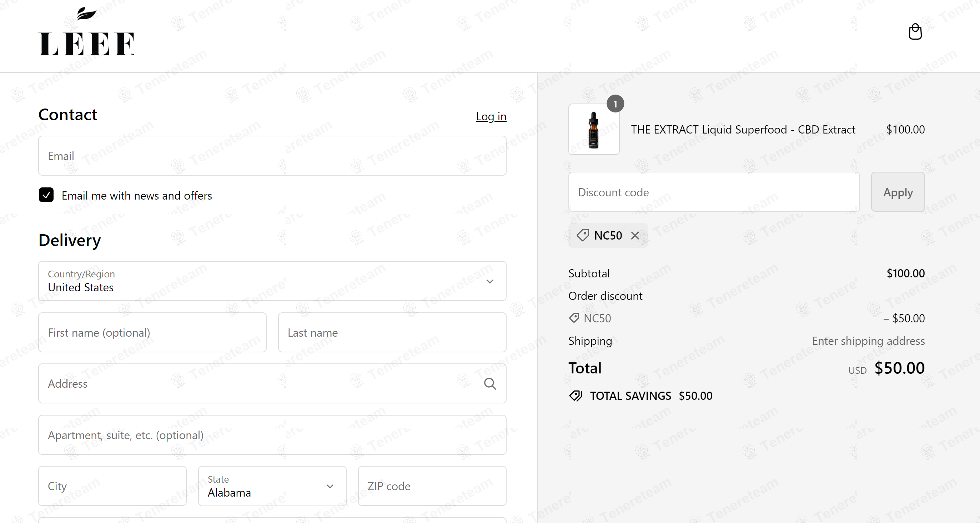Screen dimensions: 980x523
Task: Focus the Email input field
Action: coord(272,156)
